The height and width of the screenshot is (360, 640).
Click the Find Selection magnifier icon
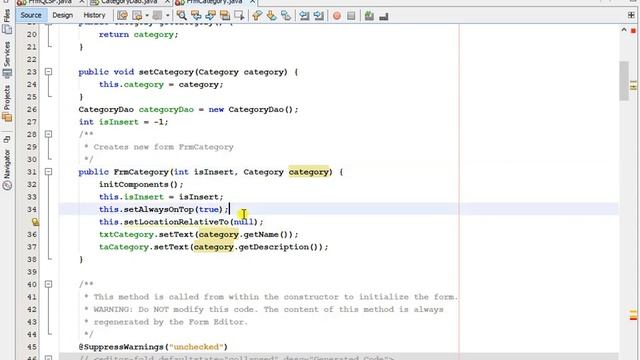tap(182, 16)
